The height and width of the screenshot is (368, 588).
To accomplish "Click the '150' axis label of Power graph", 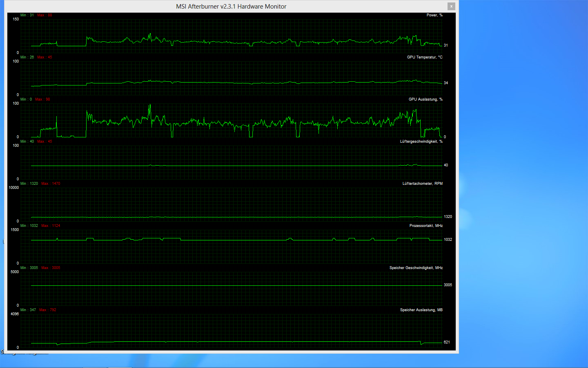I will (16, 19).
